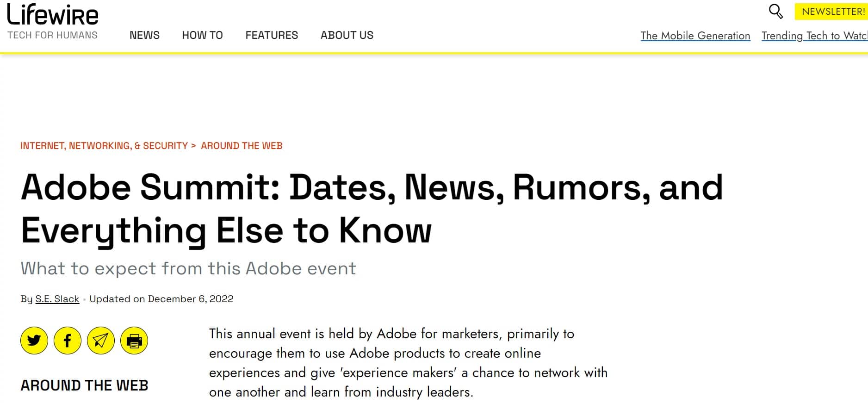The image size is (868, 403).
Task: Click the yellow NEWSLETTER! button
Action: click(x=831, y=12)
